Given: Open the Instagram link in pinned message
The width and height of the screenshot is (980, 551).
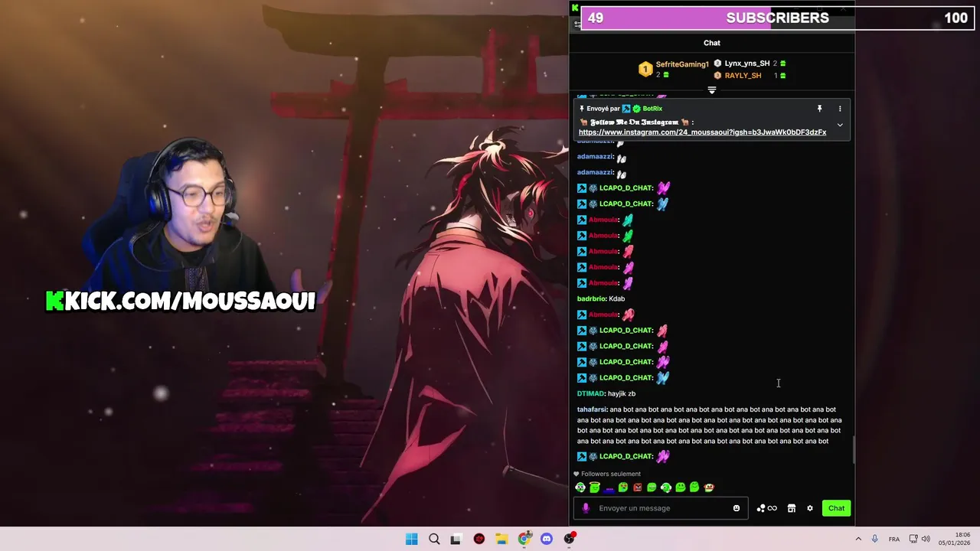Looking at the screenshot, I should point(702,132).
